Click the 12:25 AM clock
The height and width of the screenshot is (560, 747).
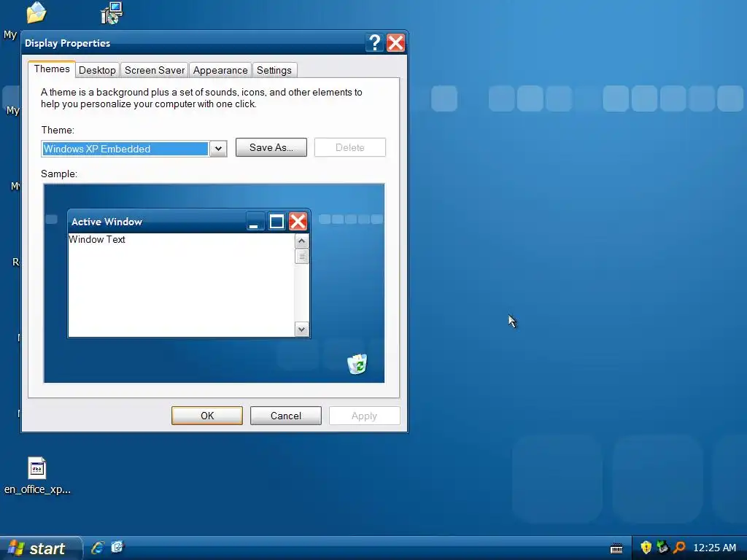point(715,548)
